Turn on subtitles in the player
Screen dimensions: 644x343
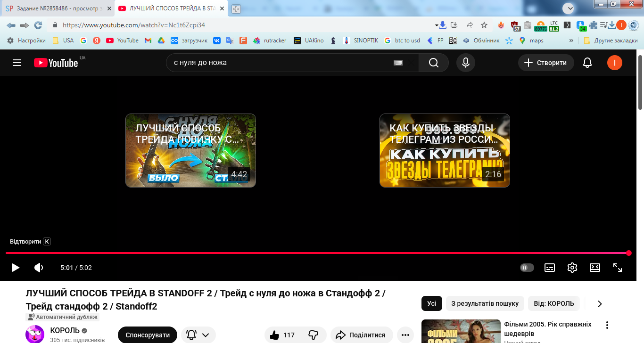pos(550,268)
